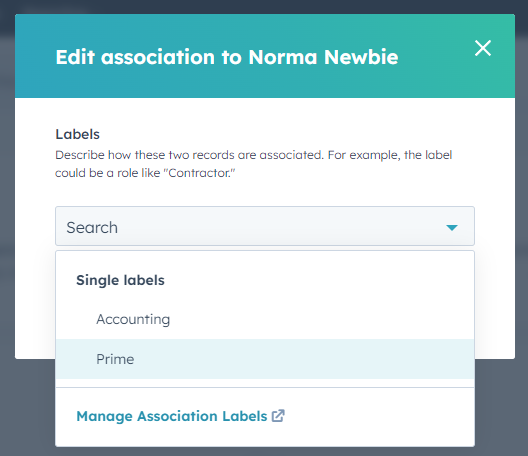
Task: Collapse the labels dropdown list via caret
Action: (452, 228)
